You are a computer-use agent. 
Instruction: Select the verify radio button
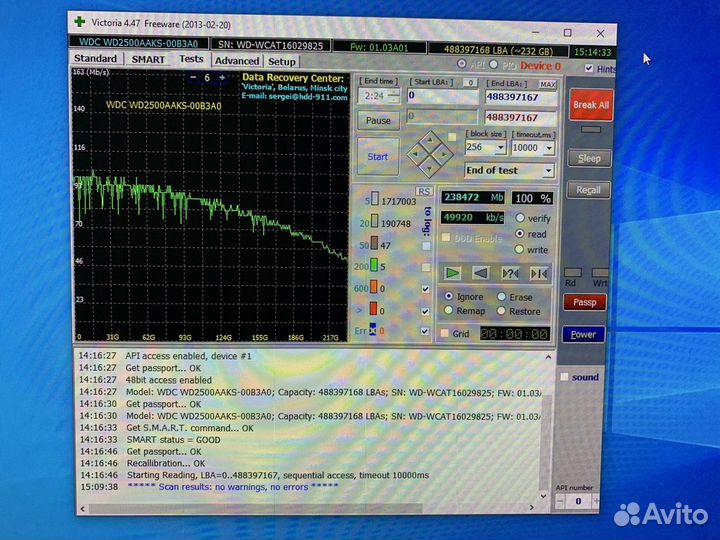(520, 218)
